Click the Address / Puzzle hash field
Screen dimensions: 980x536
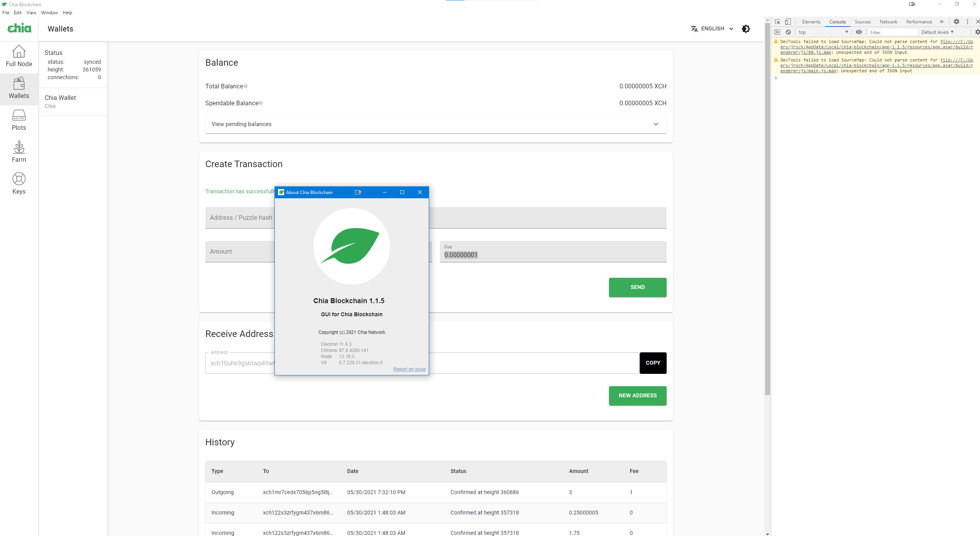pos(436,218)
